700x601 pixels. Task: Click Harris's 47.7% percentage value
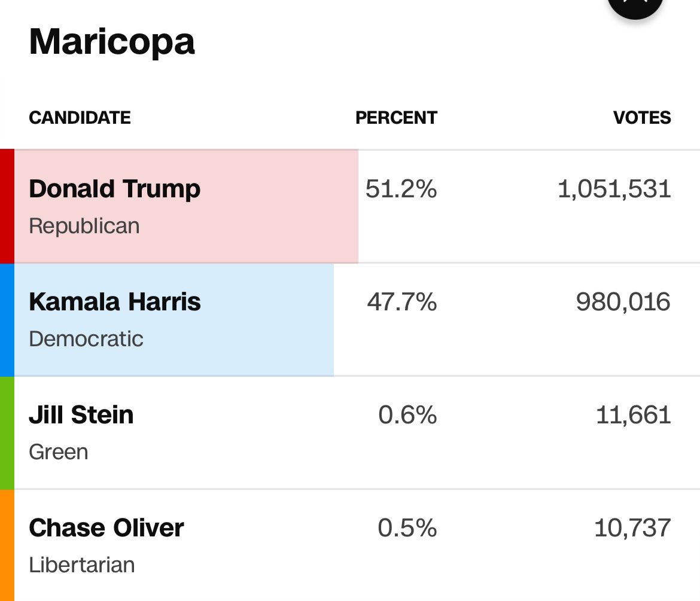click(401, 302)
